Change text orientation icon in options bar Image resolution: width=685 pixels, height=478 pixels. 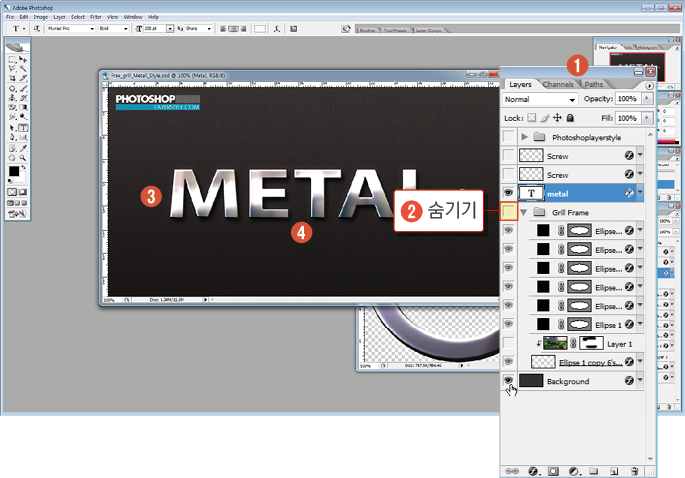click(x=37, y=28)
